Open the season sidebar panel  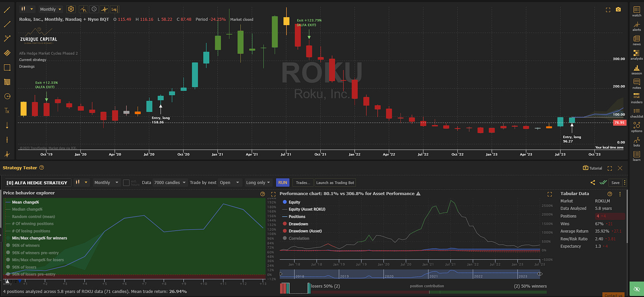(636, 69)
